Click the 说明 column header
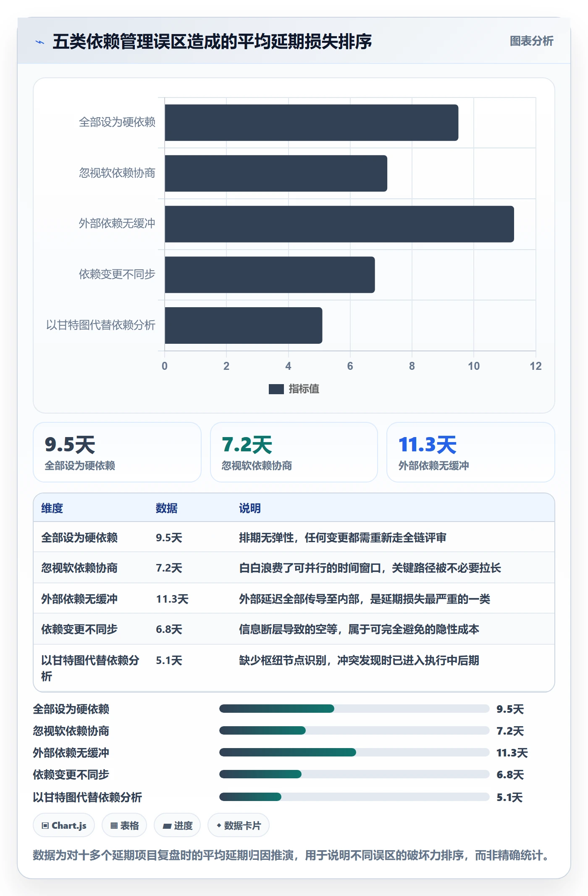Viewport: 588px width, 896px height. [250, 508]
